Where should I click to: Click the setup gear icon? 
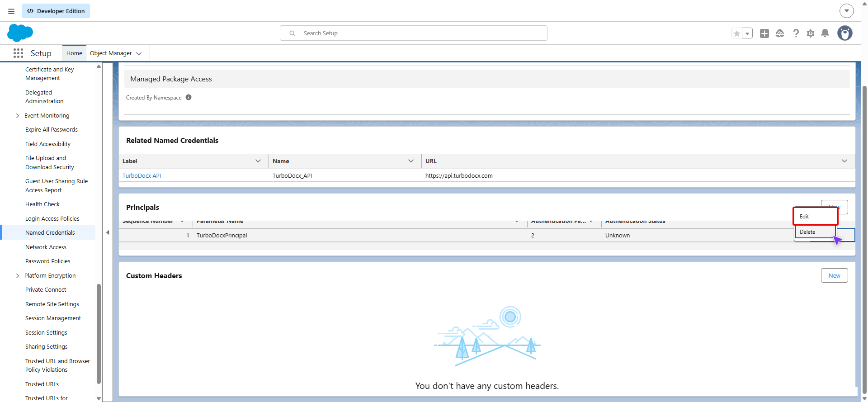coord(811,33)
